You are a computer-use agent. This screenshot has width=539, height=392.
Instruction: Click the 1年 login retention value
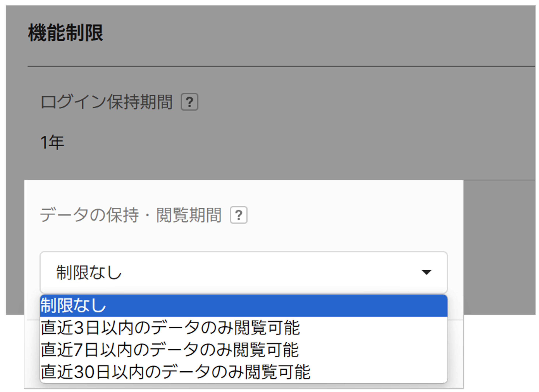[52, 142]
